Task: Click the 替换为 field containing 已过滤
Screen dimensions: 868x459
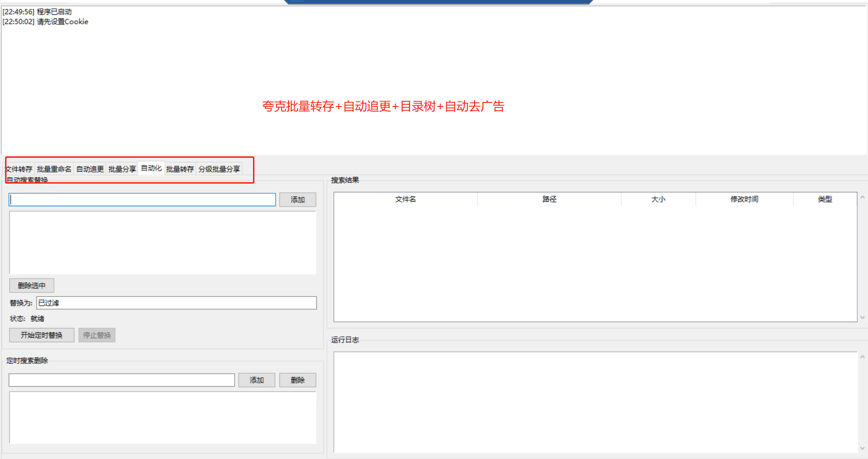Action: (x=176, y=303)
